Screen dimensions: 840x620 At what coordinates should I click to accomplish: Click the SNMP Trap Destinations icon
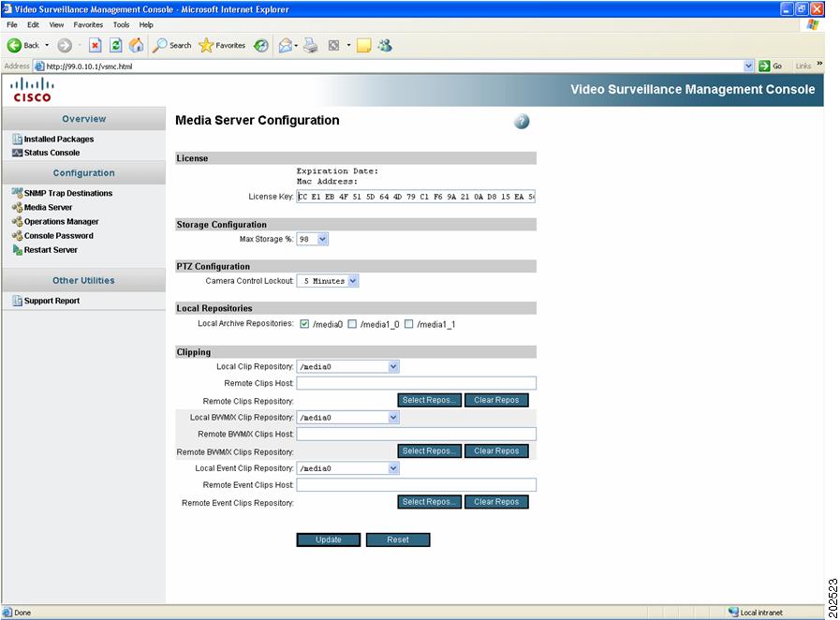coord(17,193)
